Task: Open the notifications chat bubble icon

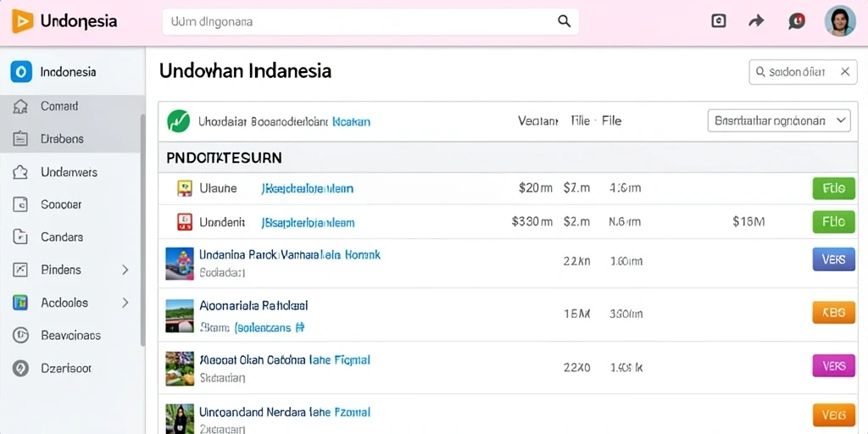Action: coord(796,21)
